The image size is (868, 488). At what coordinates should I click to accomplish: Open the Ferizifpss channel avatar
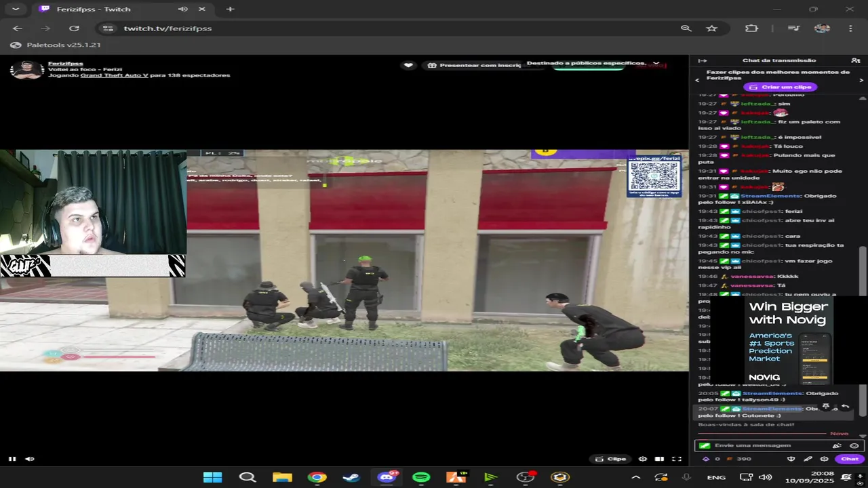(27, 69)
